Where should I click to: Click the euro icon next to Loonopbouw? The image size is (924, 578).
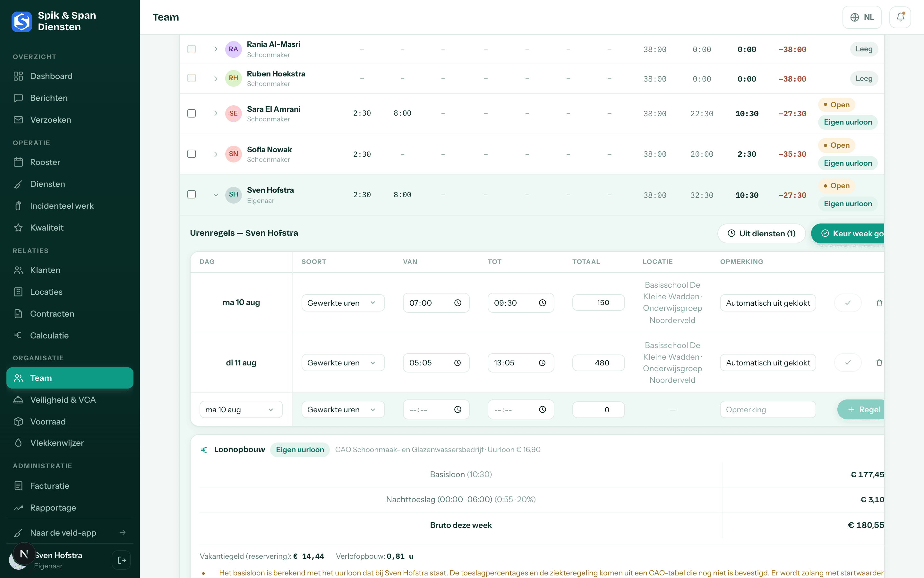coord(204,450)
